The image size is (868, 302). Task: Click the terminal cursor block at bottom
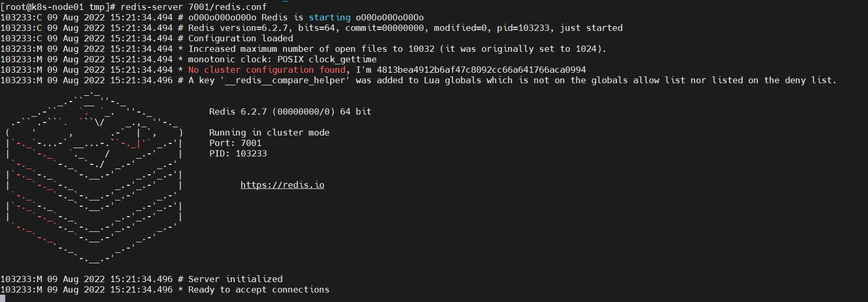(3, 298)
